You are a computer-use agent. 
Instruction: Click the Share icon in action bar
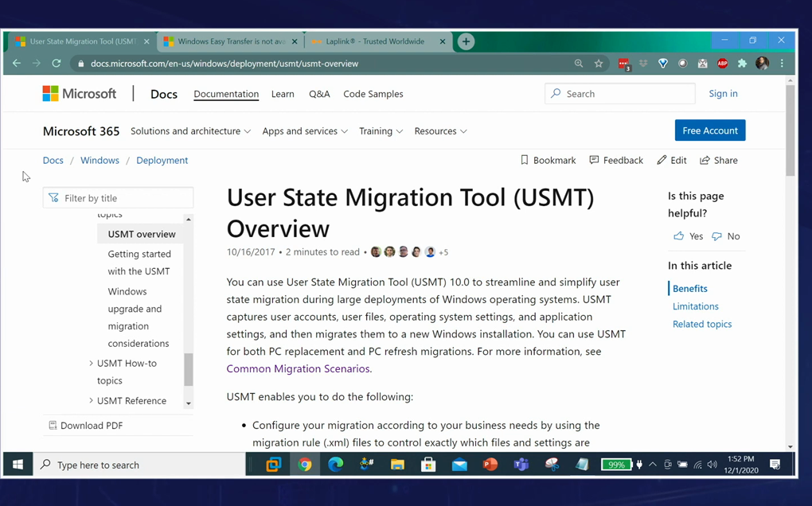(x=705, y=160)
